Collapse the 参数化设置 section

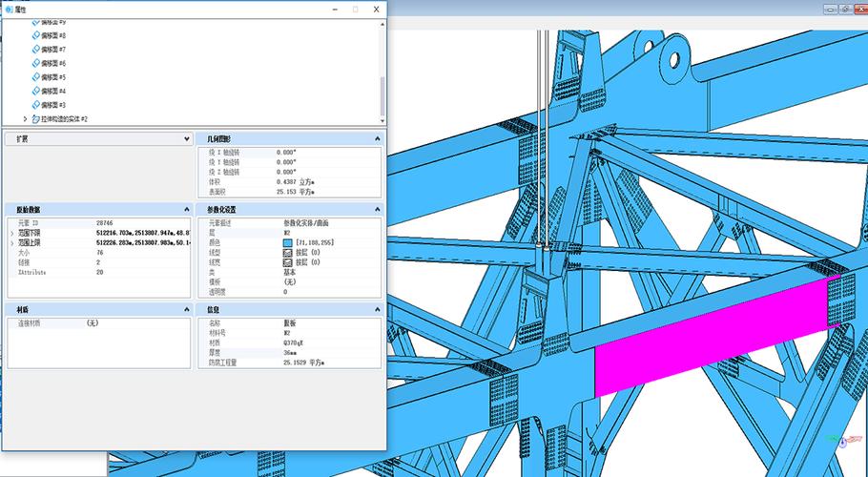pyautogui.click(x=378, y=210)
